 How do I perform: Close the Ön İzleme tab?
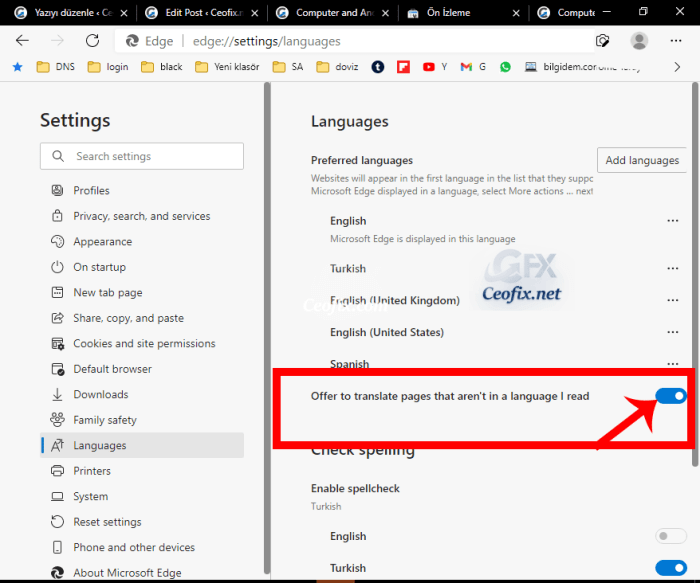tap(516, 13)
